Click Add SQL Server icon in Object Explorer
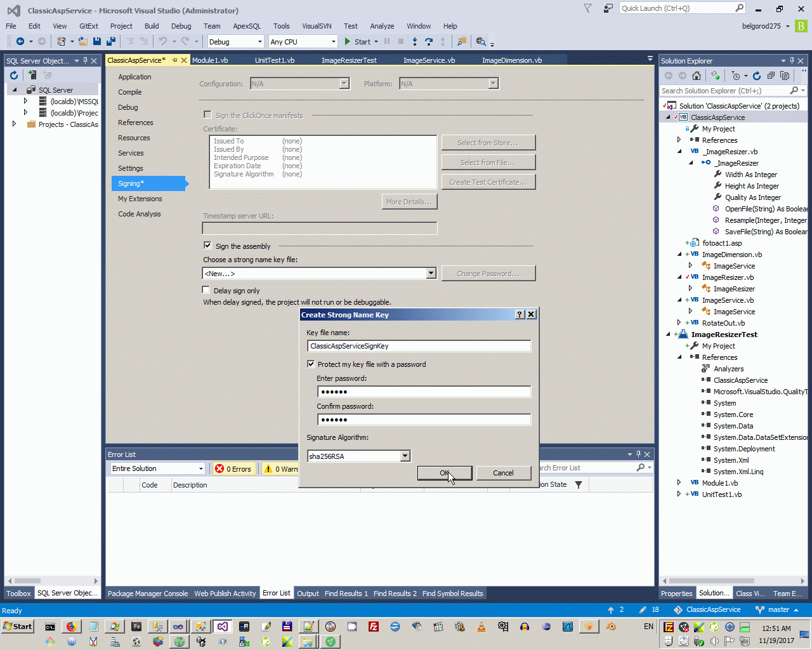The height and width of the screenshot is (650, 812). (x=32, y=75)
